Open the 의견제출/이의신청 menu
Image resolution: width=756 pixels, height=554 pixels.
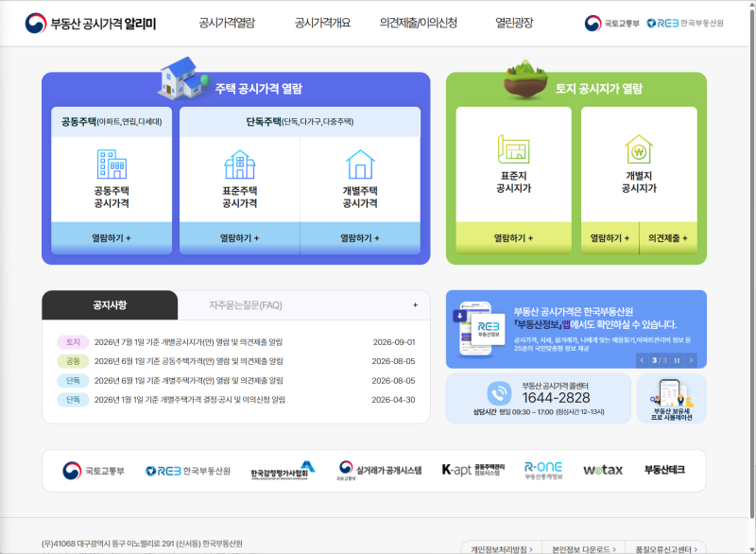[418, 23]
